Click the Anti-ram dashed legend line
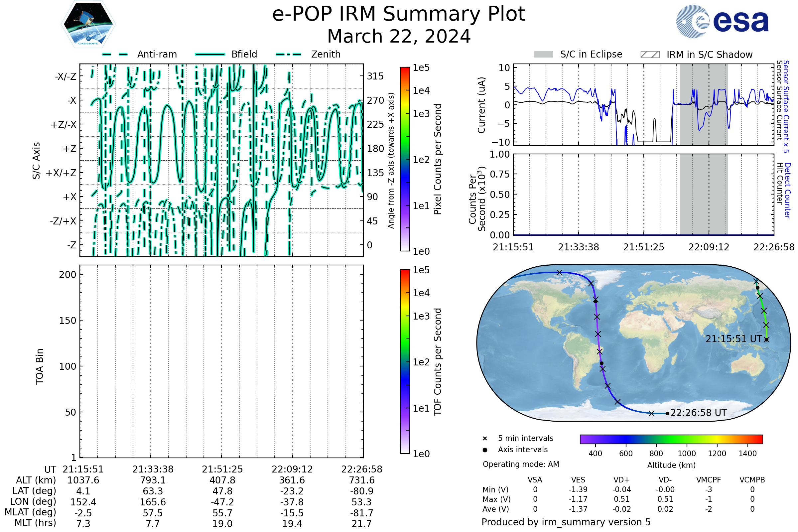Image resolution: width=798 pixels, height=532 pixels. click(115, 54)
